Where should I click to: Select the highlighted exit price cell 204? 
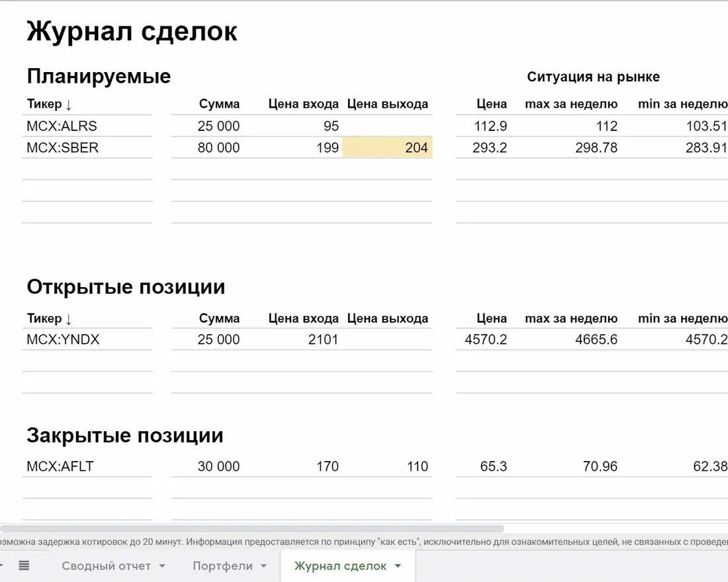point(387,147)
